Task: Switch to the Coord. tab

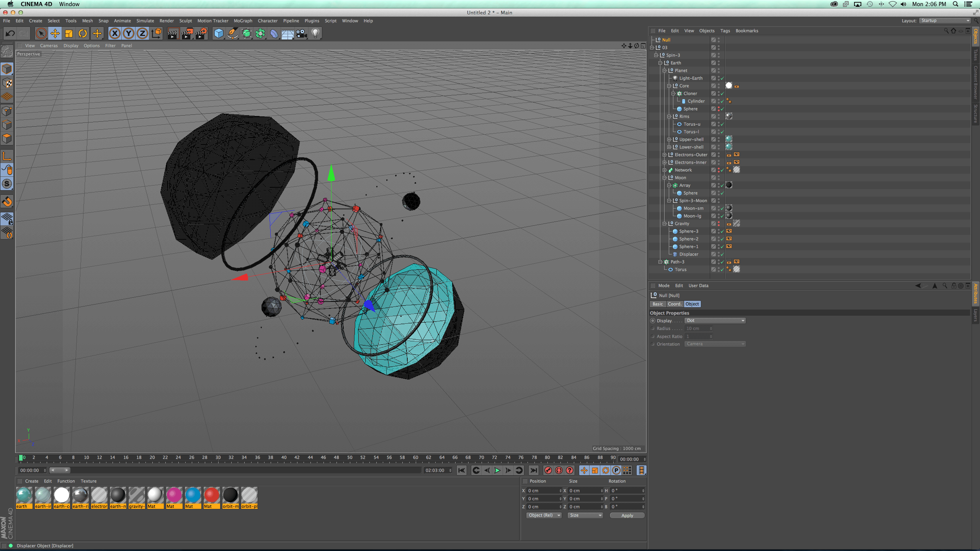Action: click(675, 304)
